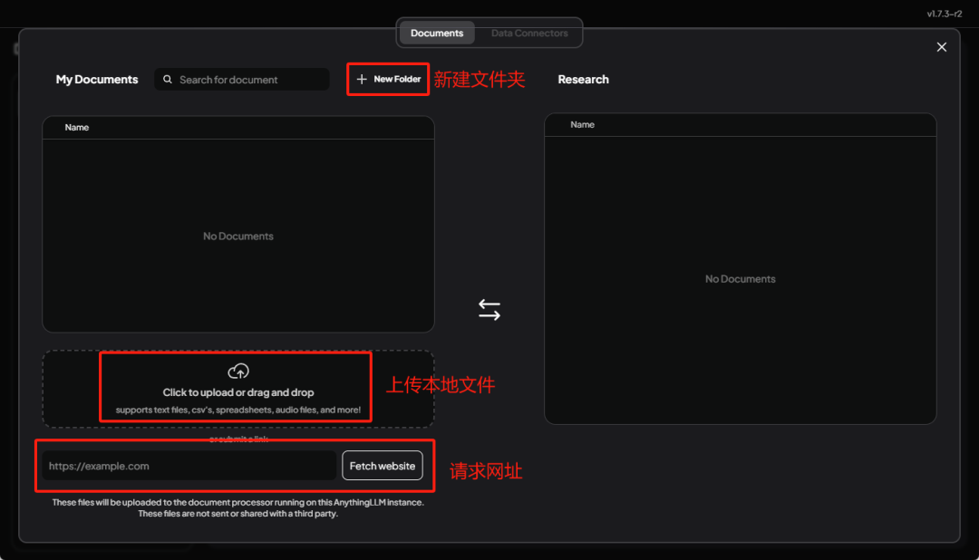Click the version label v1.7.3-r2
This screenshot has width=979, height=560.
944,14
